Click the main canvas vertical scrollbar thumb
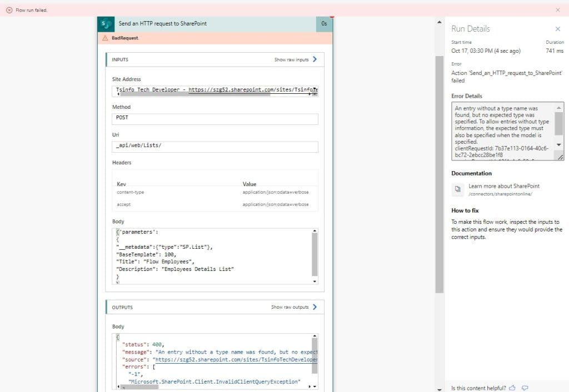The height and width of the screenshot is (392, 569). (440, 174)
